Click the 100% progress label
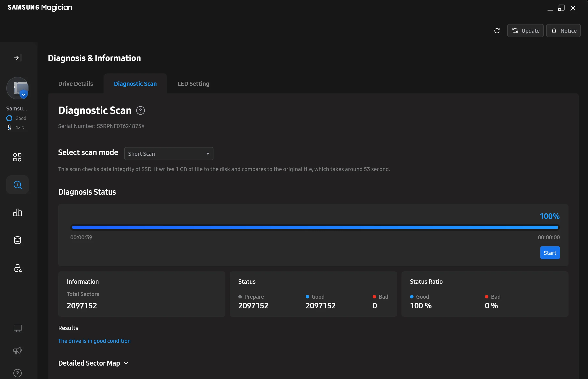 [550, 216]
